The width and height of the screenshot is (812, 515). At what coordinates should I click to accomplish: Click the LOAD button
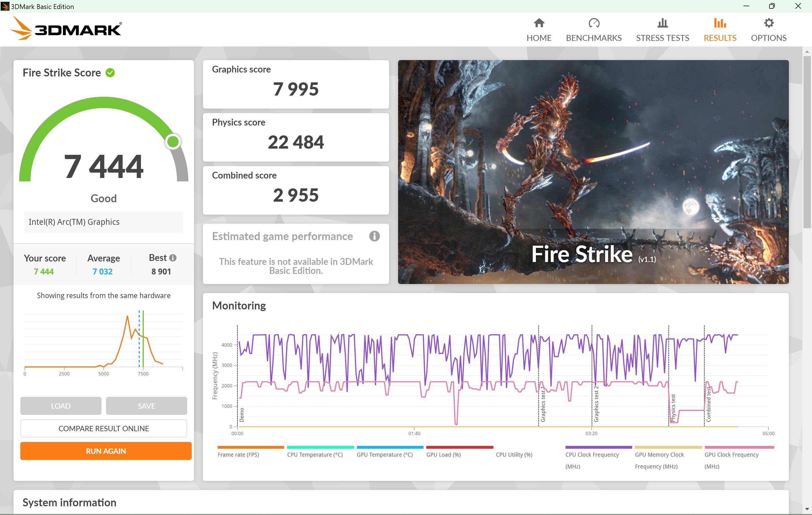coord(61,406)
